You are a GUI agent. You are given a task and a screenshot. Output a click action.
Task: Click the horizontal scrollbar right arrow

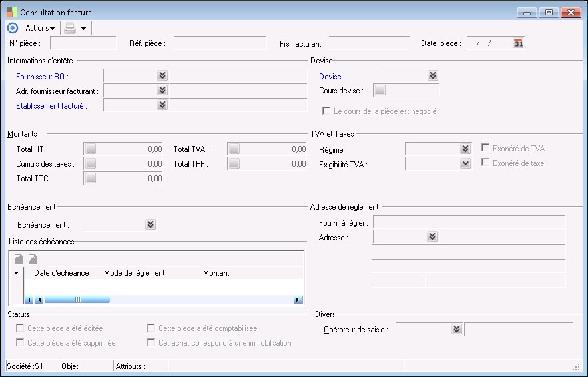(298, 300)
